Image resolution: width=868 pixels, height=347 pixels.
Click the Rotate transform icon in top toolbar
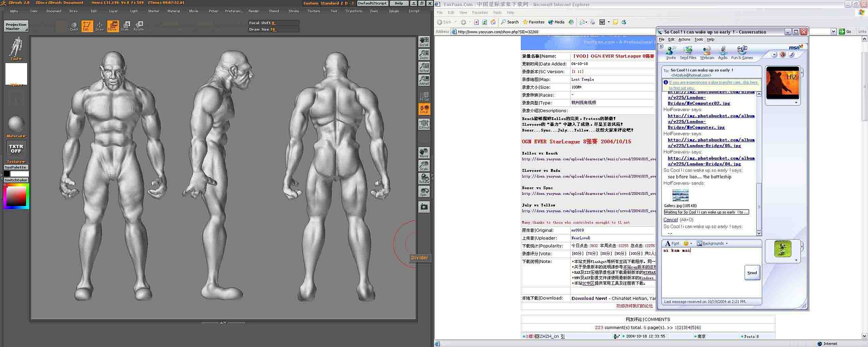(x=139, y=26)
